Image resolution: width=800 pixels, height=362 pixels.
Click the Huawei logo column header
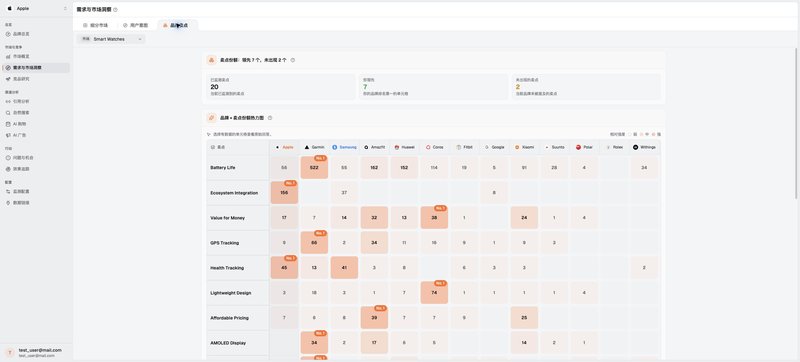(x=396, y=147)
